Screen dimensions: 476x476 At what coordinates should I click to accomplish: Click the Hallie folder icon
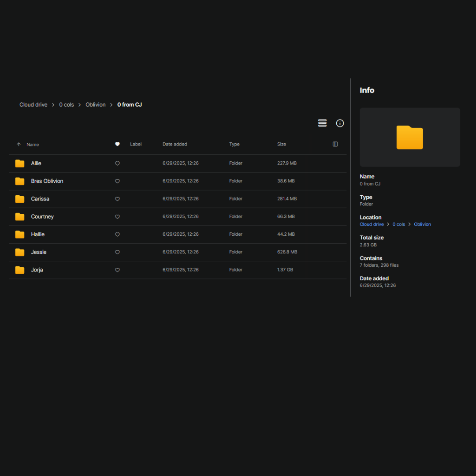[x=20, y=234]
